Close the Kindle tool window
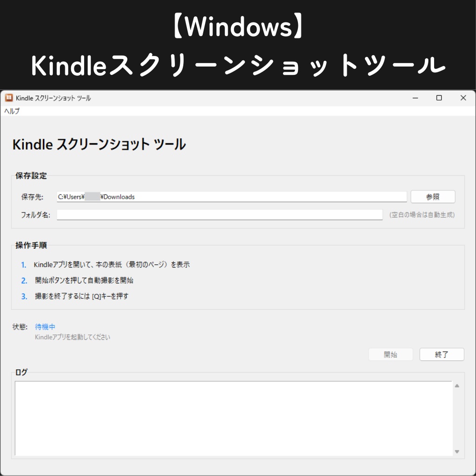This screenshot has height=476, width=476. pyautogui.click(x=463, y=98)
